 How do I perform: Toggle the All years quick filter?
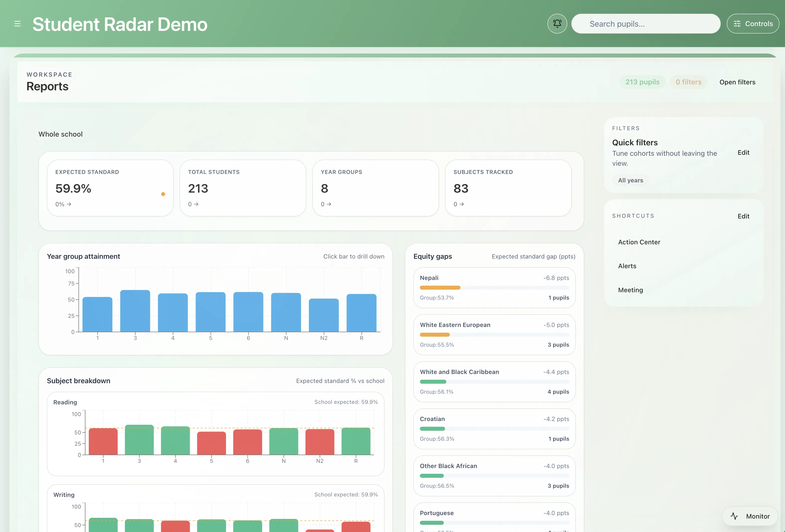(630, 180)
